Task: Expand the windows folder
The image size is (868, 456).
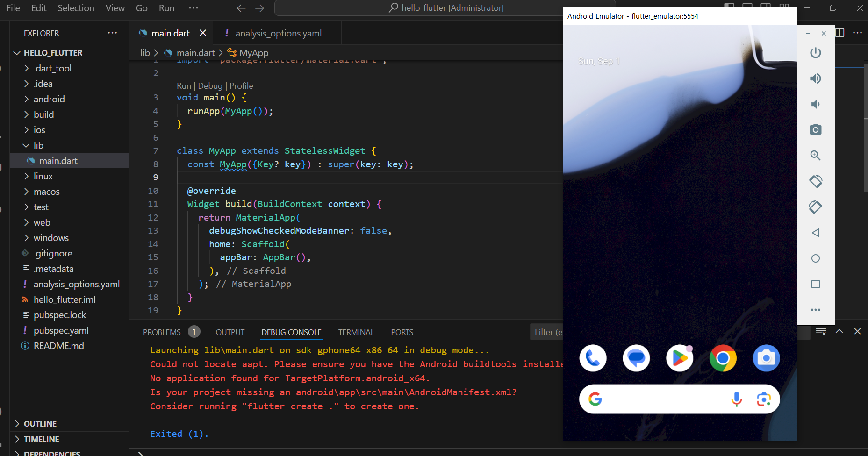Action: tap(69, 238)
